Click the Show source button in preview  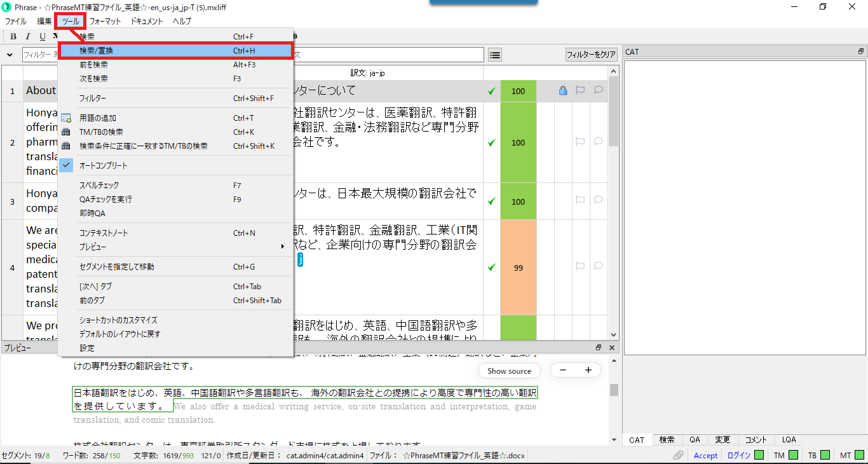pyautogui.click(x=509, y=371)
